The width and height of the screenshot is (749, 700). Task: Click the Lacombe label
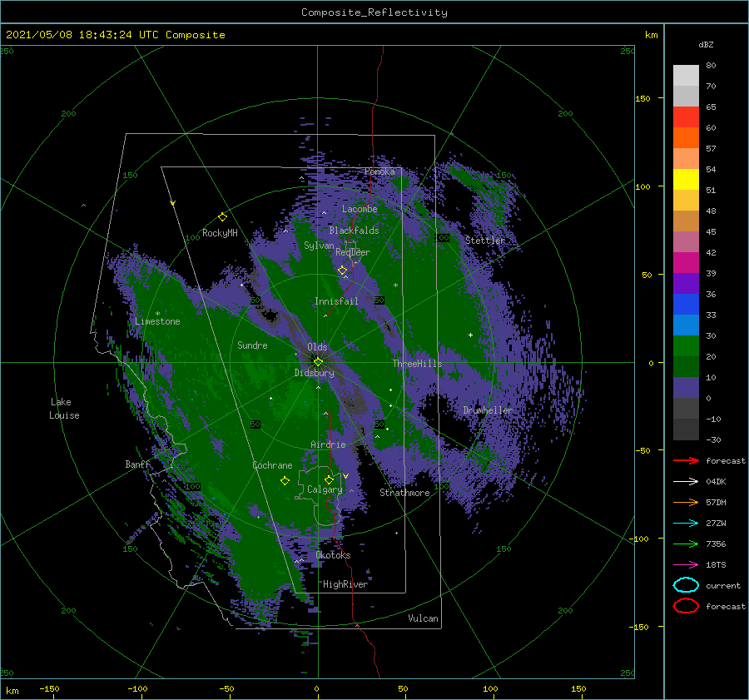360,209
